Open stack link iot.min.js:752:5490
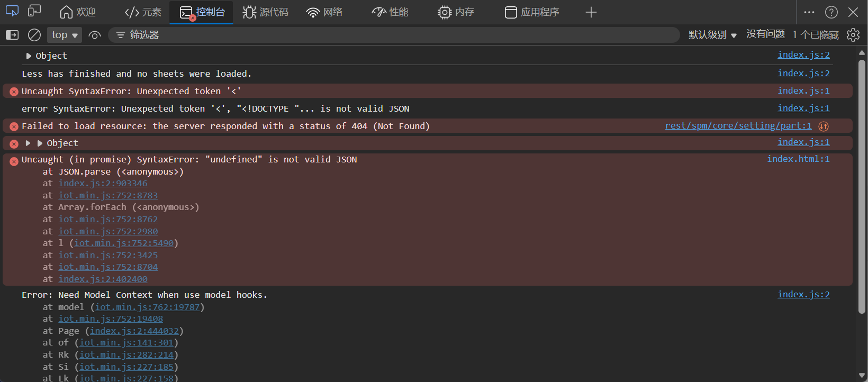 click(124, 243)
